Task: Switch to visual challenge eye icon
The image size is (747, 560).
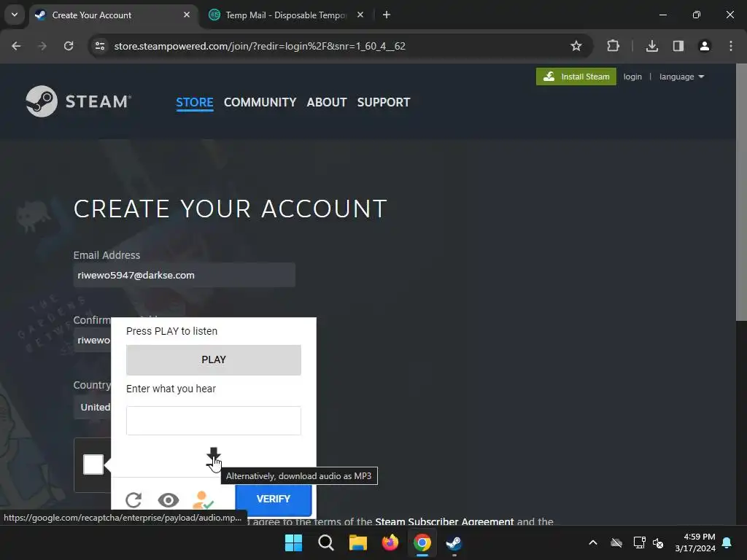Action: [x=169, y=500]
